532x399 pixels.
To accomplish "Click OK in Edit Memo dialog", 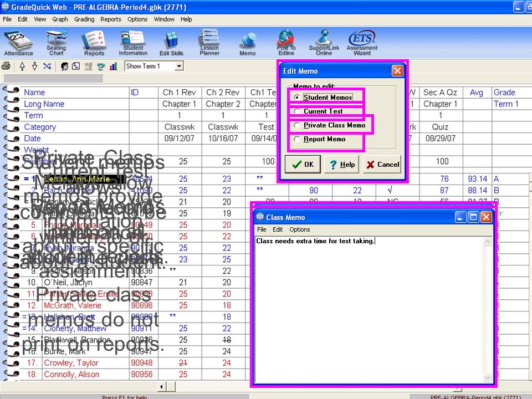I will point(303,165).
